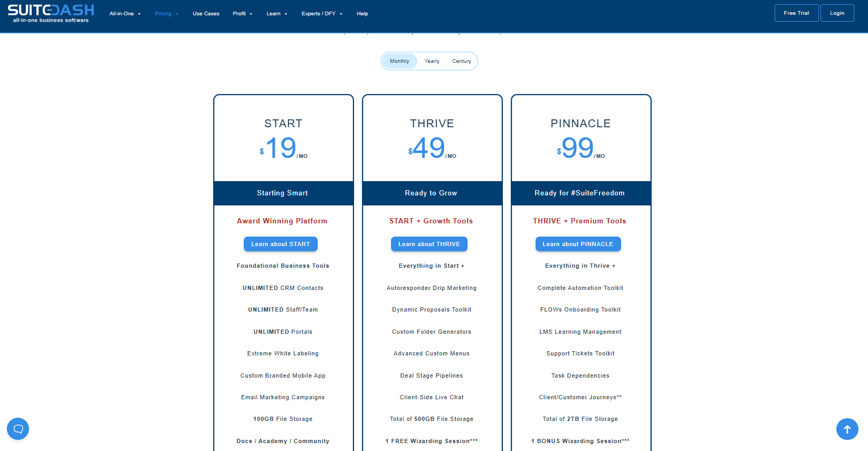Switch billing to Yearly

[432, 61]
